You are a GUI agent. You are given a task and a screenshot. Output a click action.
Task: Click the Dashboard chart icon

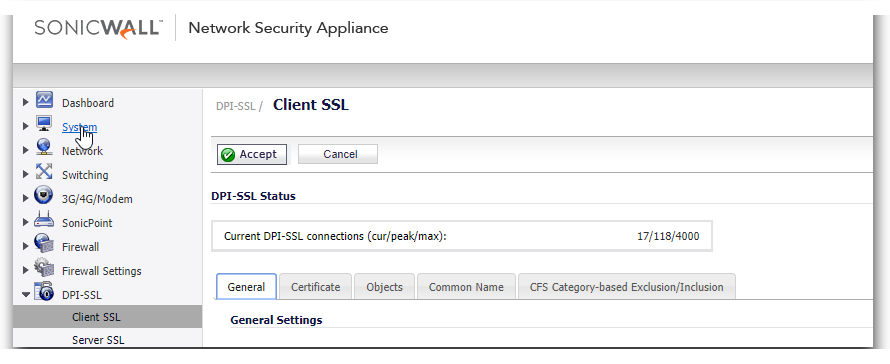pos(44,100)
